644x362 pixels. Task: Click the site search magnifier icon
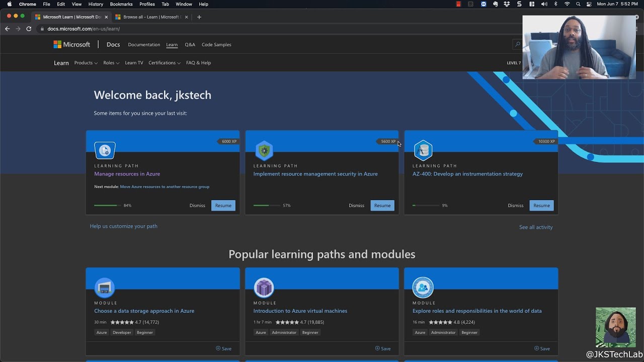tap(517, 45)
